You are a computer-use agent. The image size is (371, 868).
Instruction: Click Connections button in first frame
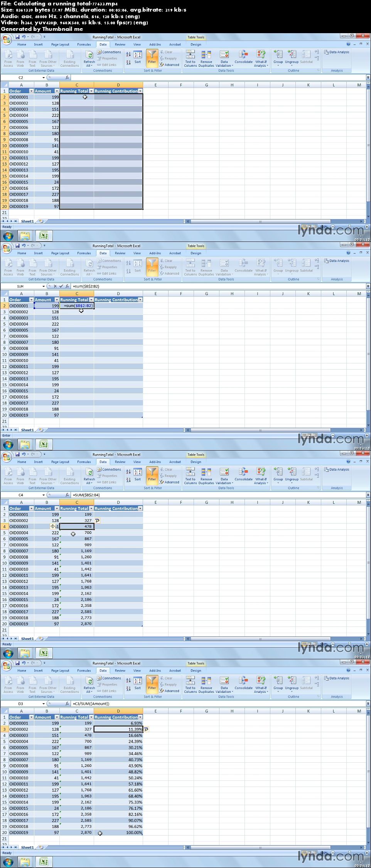pos(109,52)
